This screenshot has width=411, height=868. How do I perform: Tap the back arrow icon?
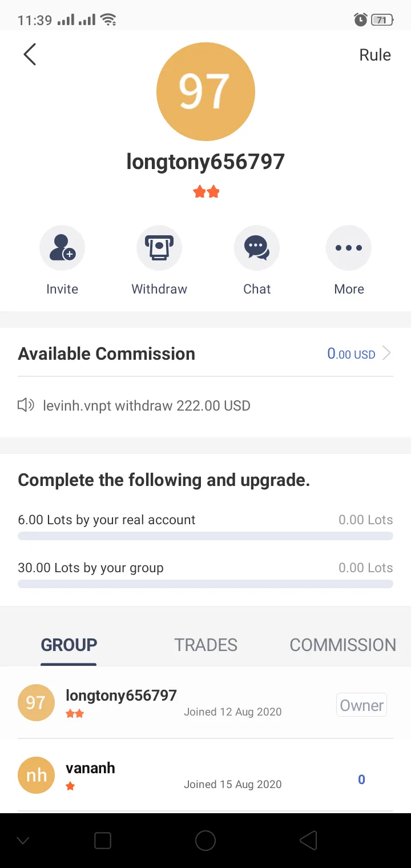[x=30, y=55]
